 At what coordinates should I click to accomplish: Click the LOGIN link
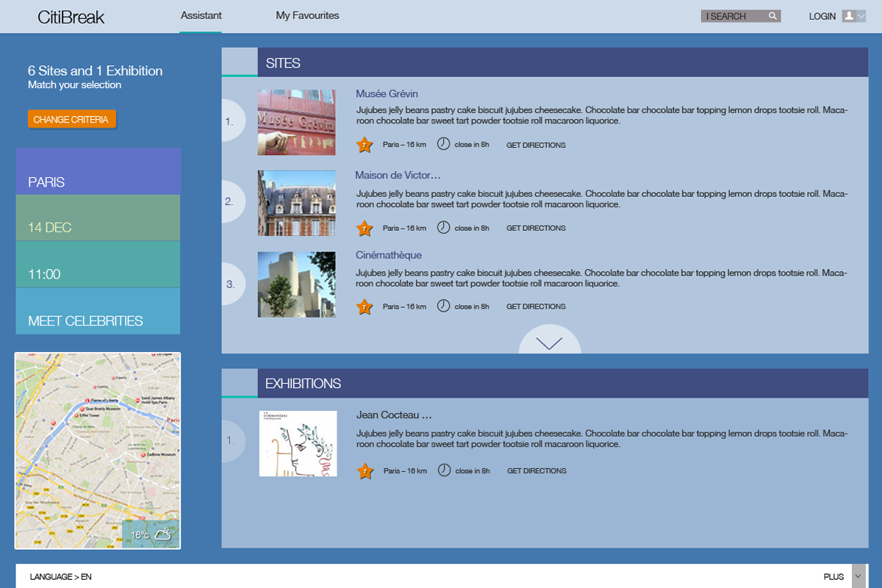click(x=822, y=16)
